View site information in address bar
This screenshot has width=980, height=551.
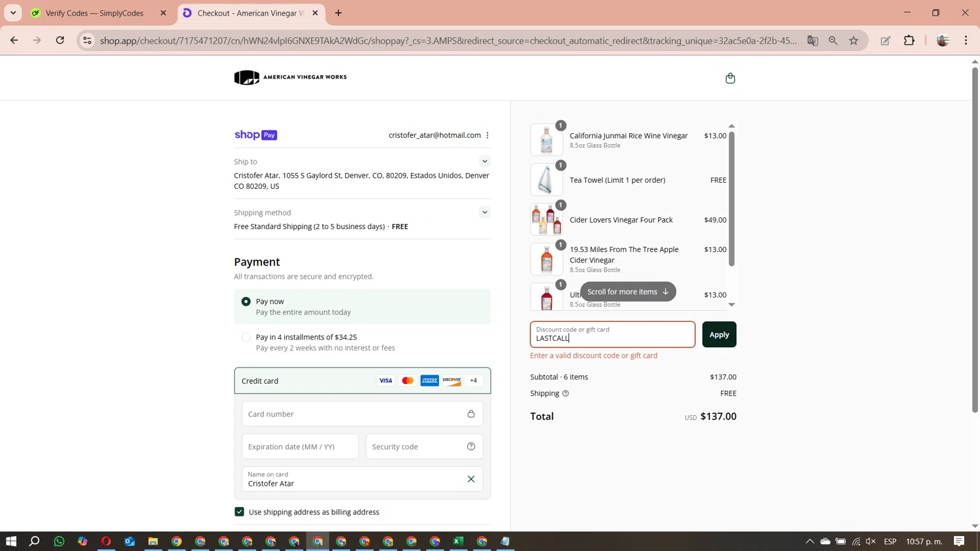coord(87,40)
